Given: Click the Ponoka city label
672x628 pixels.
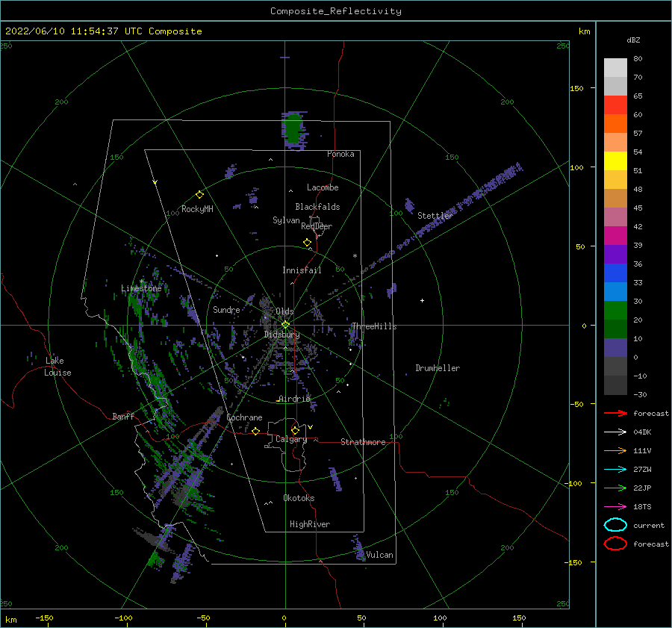Looking at the screenshot, I should (x=340, y=154).
